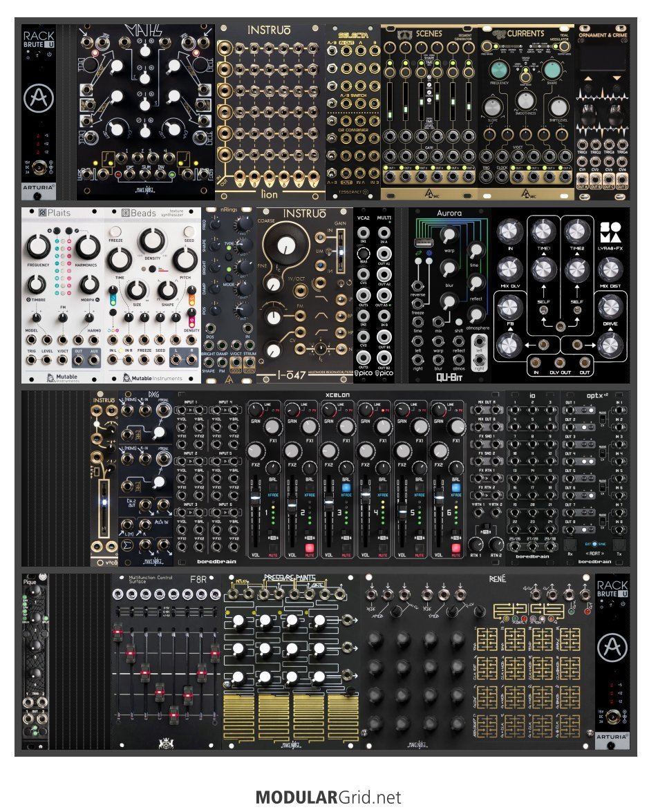658x812 pixels.
Task: Click the TIMBRE knob on Plaits
Action: 36,284
